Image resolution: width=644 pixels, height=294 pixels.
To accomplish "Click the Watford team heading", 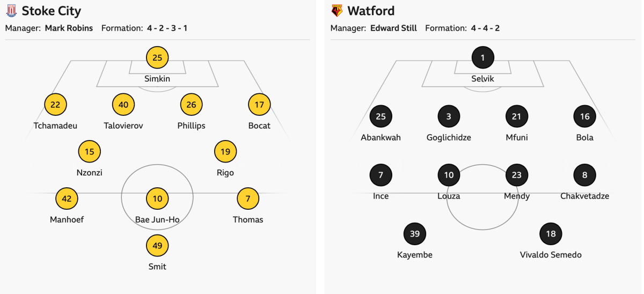I will point(371,11).
